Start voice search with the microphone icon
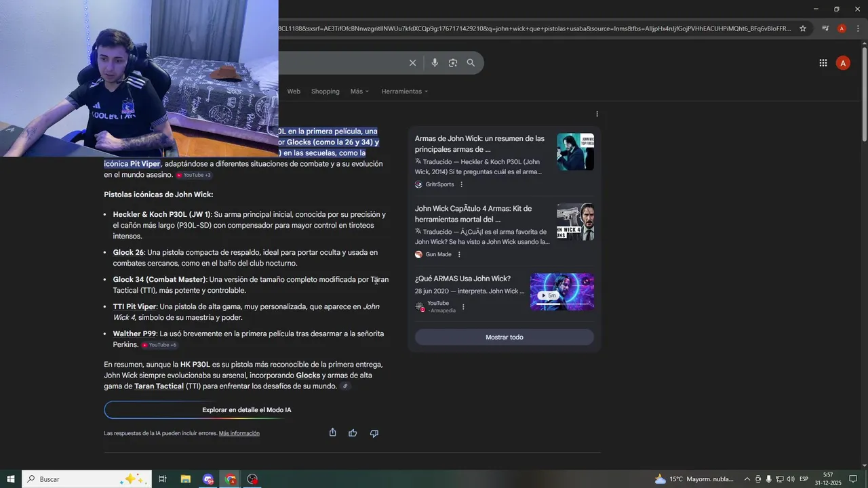The width and height of the screenshot is (868, 488). click(435, 63)
